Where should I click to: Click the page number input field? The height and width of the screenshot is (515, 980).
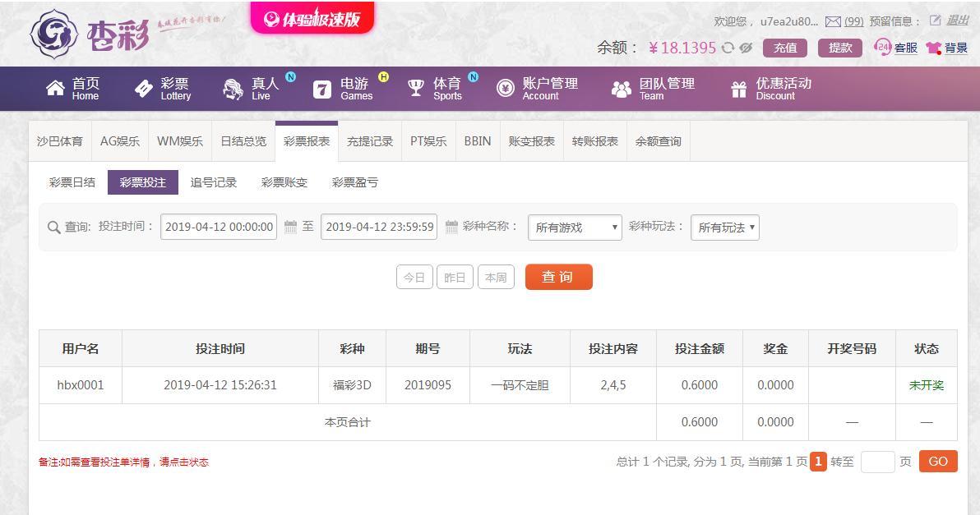(x=877, y=462)
